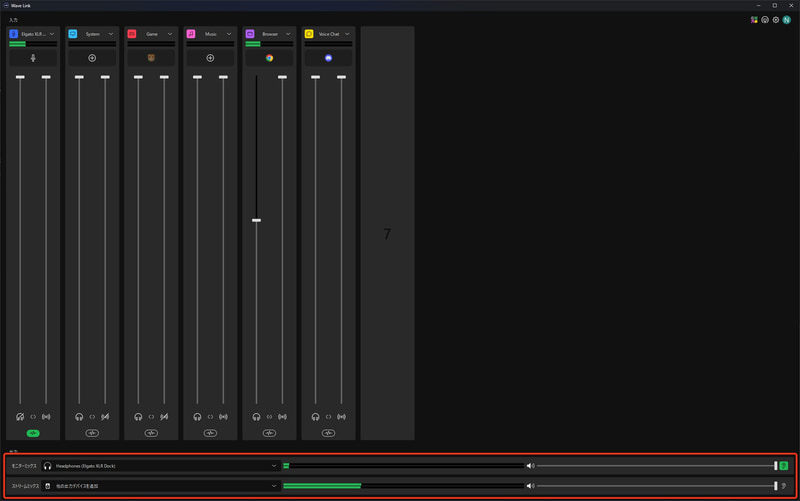The height and width of the screenshot is (501, 800).
Task: Link the Voice Chat channel faders
Action: (329, 417)
